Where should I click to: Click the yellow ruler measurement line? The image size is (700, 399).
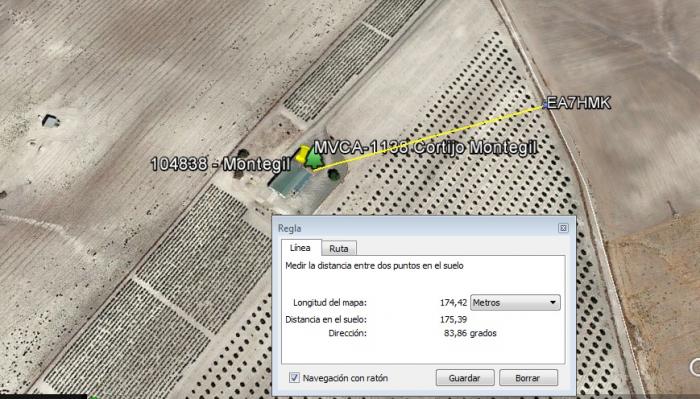(429, 138)
